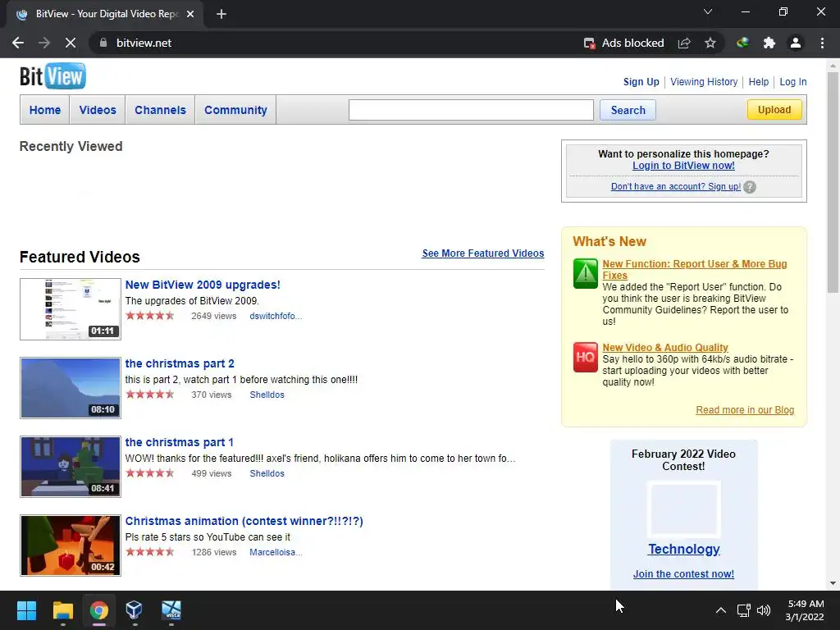Open Christmas animation contest winner thumbnail

pyautogui.click(x=71, y=546)
